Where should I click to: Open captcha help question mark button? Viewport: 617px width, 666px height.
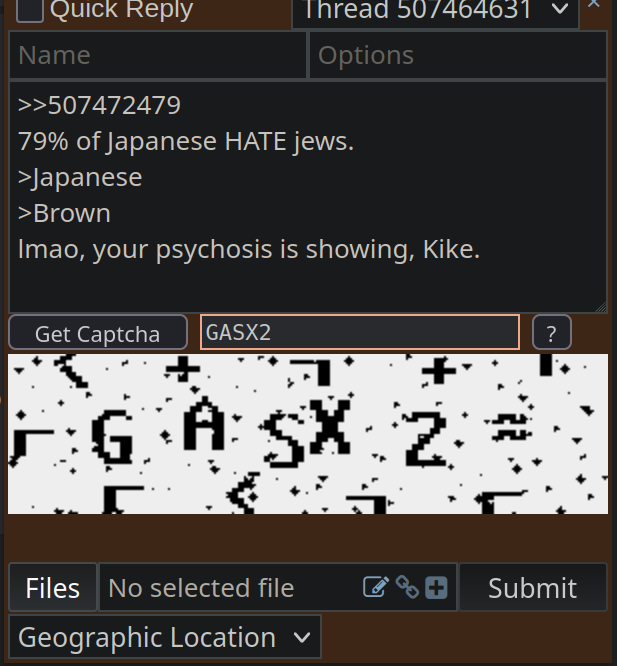point(552,333)
